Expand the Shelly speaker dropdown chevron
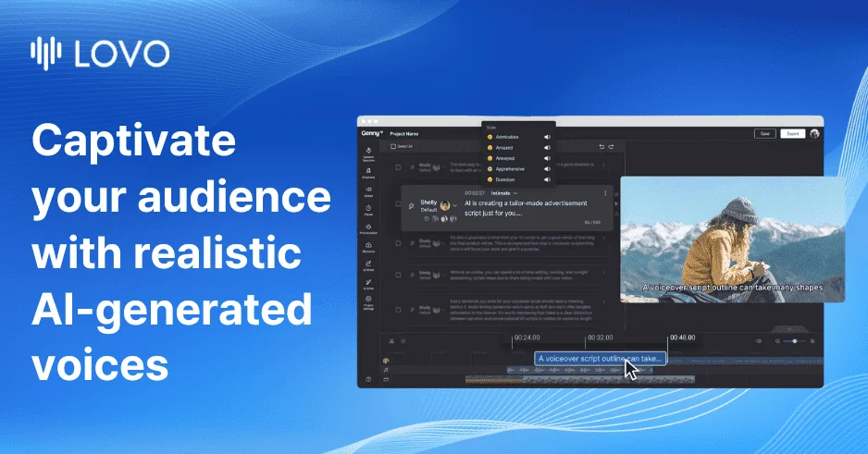The width and height of the screenshot is (868, 454). 455,205
